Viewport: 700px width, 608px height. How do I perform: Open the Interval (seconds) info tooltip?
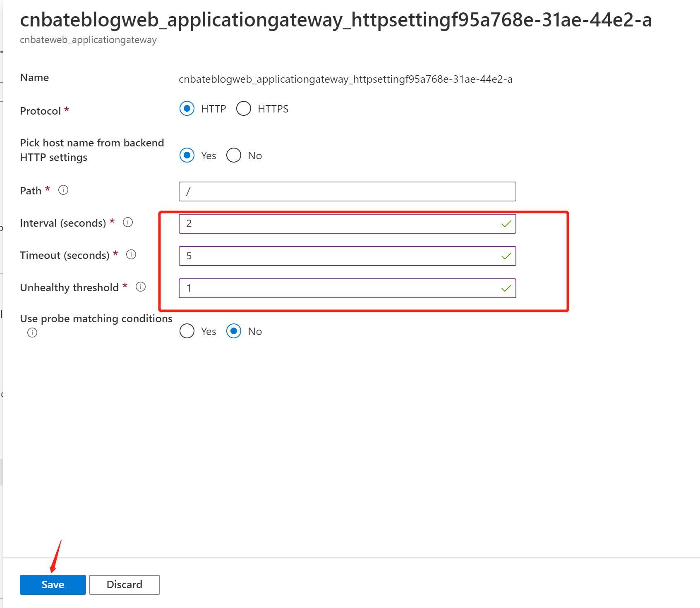point(128,223)
